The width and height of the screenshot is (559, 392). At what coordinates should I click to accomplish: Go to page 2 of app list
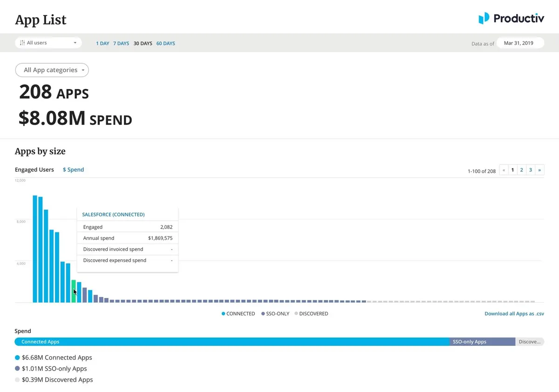[521, 170]
